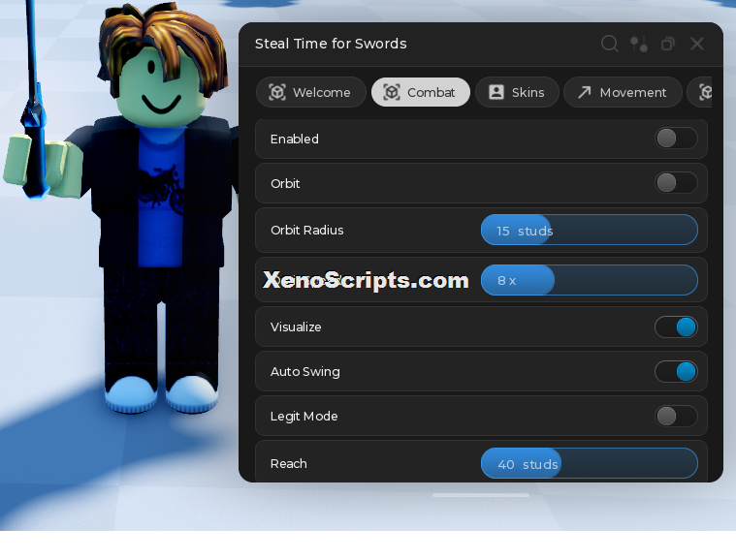Close the Steal Time for Swords panel
This screenshot has height=560, width=736.
(697, 44)
